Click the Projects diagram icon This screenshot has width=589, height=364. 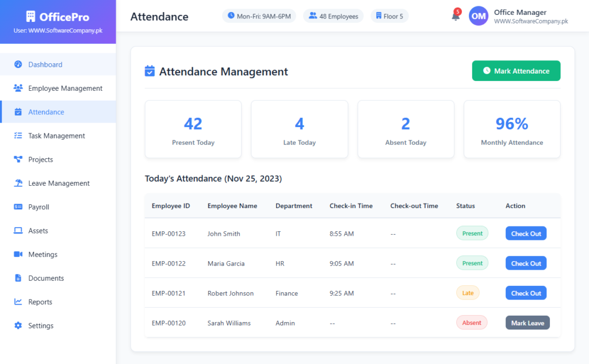18,159
